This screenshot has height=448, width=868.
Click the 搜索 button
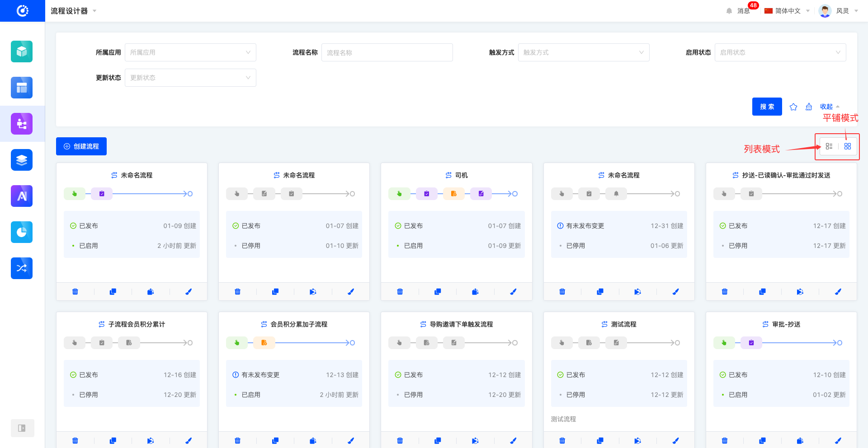click(767, 107)
